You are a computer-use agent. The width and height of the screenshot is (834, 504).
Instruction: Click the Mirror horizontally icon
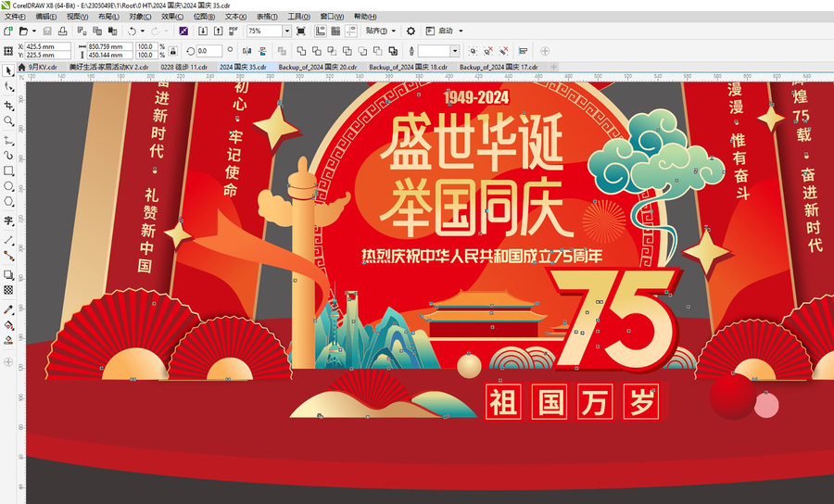point(246,51)
